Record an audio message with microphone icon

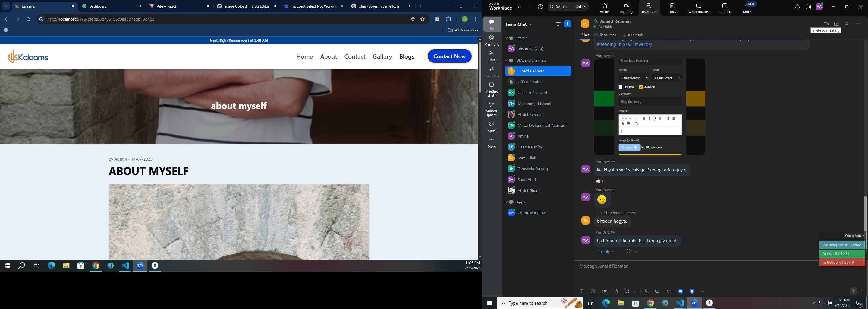(x=646, y=291)
